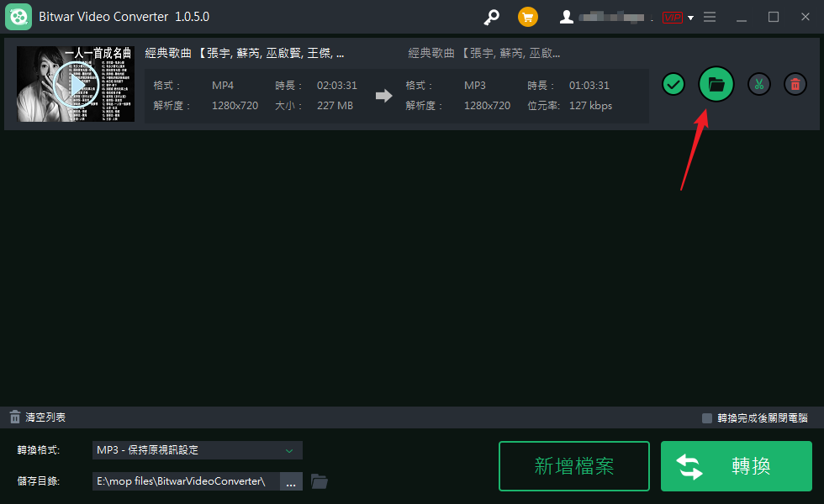Viewport: 824px width, 504px height.
Task: Click the 清空列表 clear list text
Action: click(45, 417)
